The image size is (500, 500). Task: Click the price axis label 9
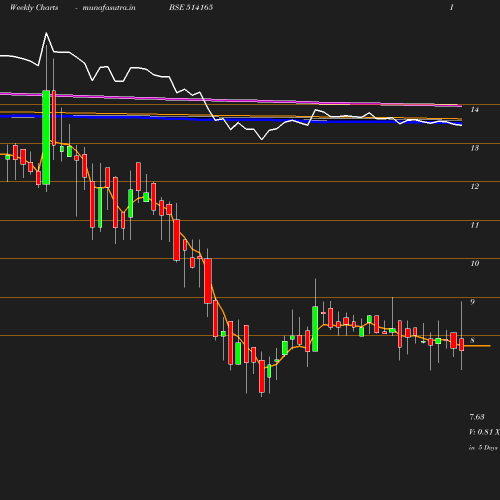pos(472,302)
